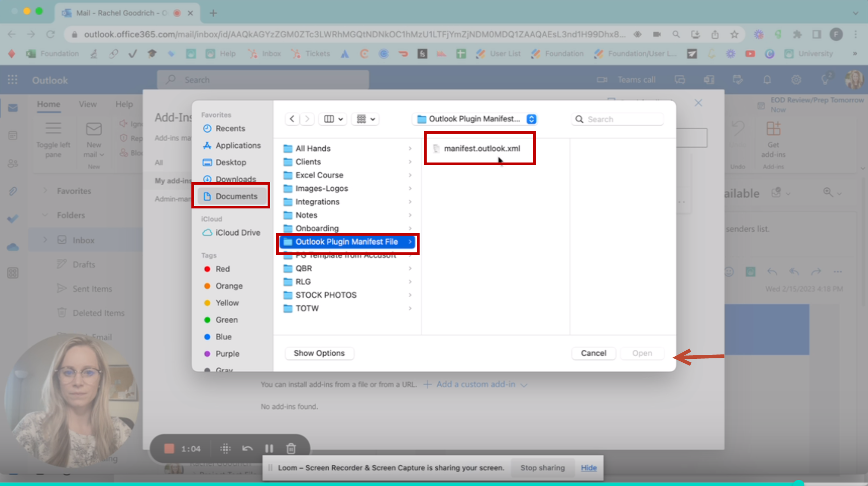
Task: Open Outlook settings with the gear icon
Action: [796, 79]
